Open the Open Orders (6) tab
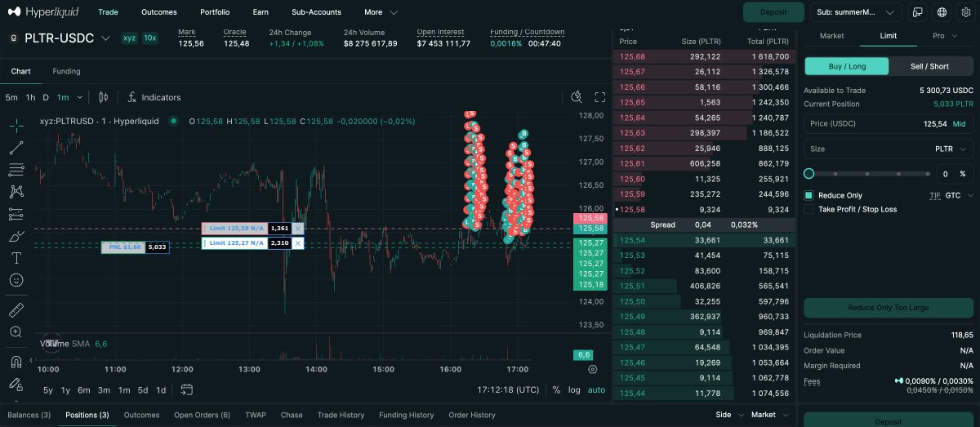Image resolution: width=980 pixels, height=427 pixels. coord(202,415)
